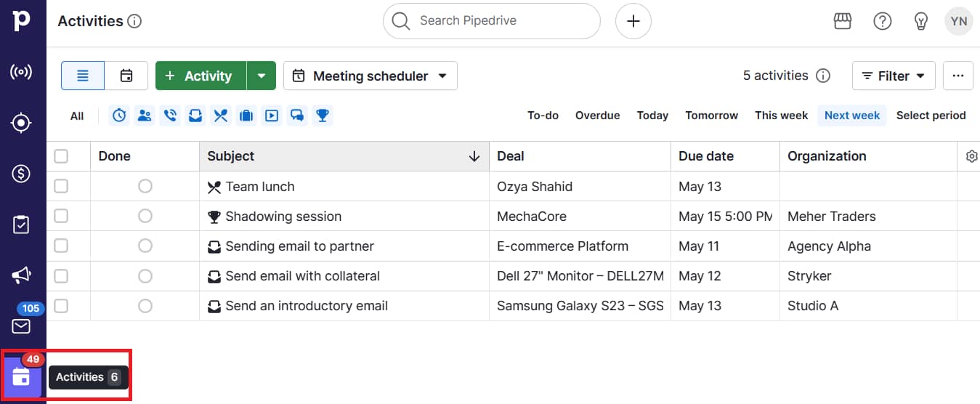Mark Send email with collateral done
The width and height of the screenshot is (980, 404).
[145, 275]
